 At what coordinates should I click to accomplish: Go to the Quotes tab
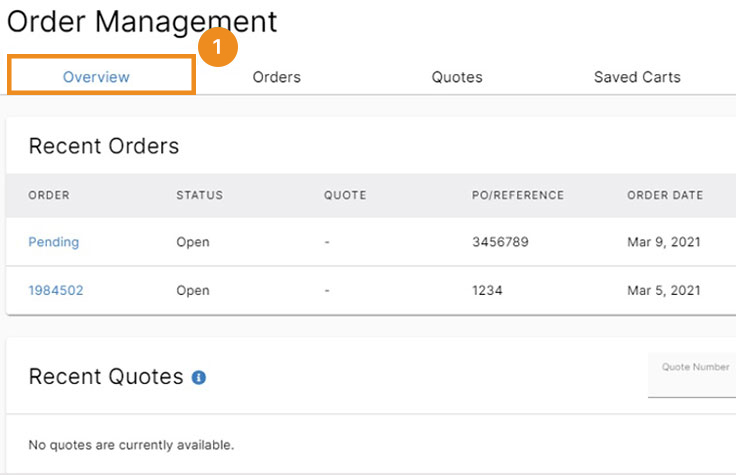457,77
